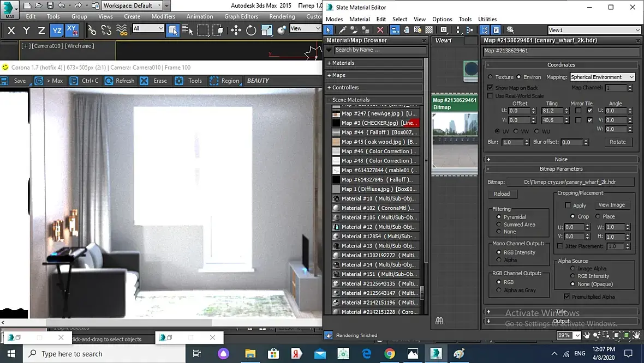The height and width of the screenshot is (363, 644).
Task: Click Move Children icon in Slate toolbar
Action: pyautogui.click(x=395, y=30)
